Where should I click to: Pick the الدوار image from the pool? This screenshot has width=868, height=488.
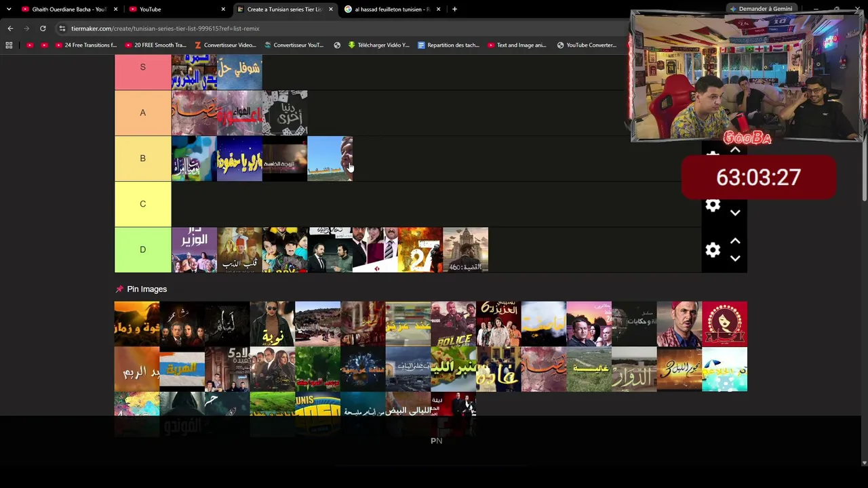click(x=634, y=369)
